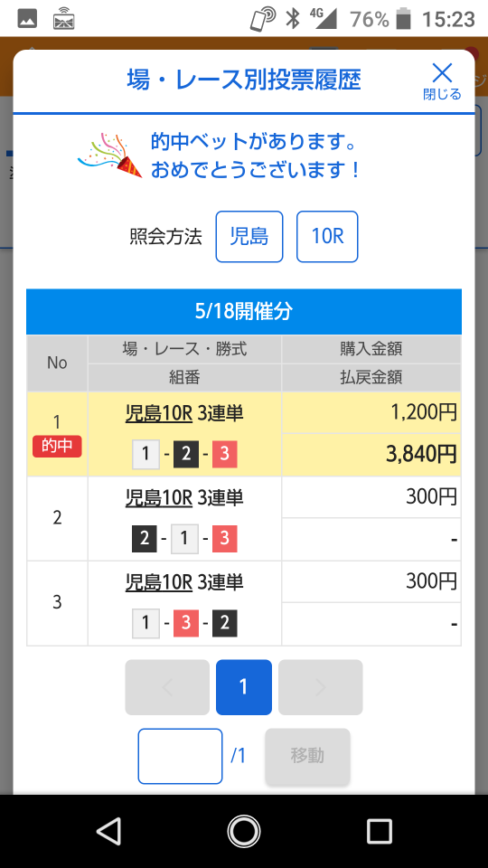Tap Android back navigation triangle

pyautogui.click(x=108, y=831)
